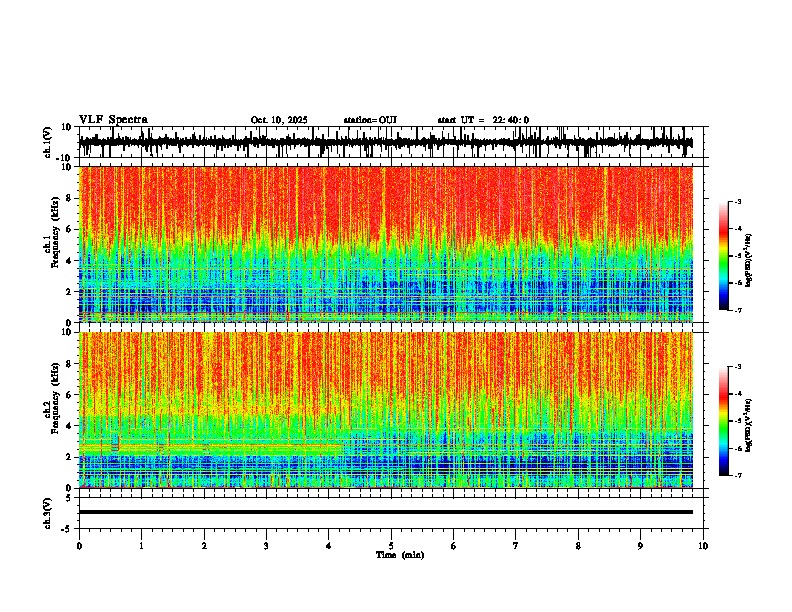Click the "-7" label on ch.2 colorbar

(x=738, y=475)
